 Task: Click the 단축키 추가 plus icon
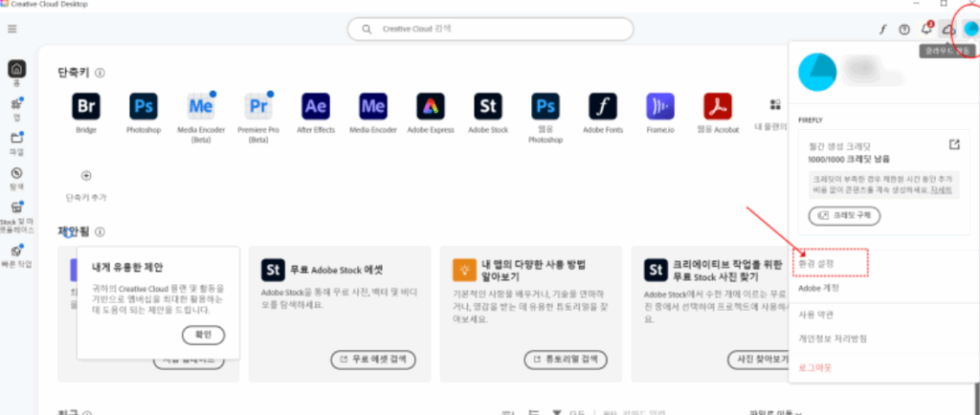coord(86,175)
